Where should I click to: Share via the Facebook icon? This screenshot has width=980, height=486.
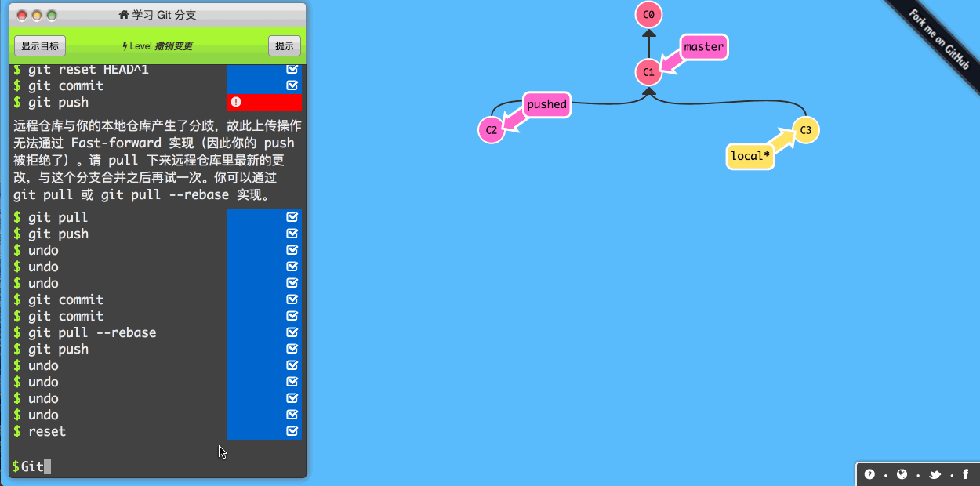[x=965, y=474]
